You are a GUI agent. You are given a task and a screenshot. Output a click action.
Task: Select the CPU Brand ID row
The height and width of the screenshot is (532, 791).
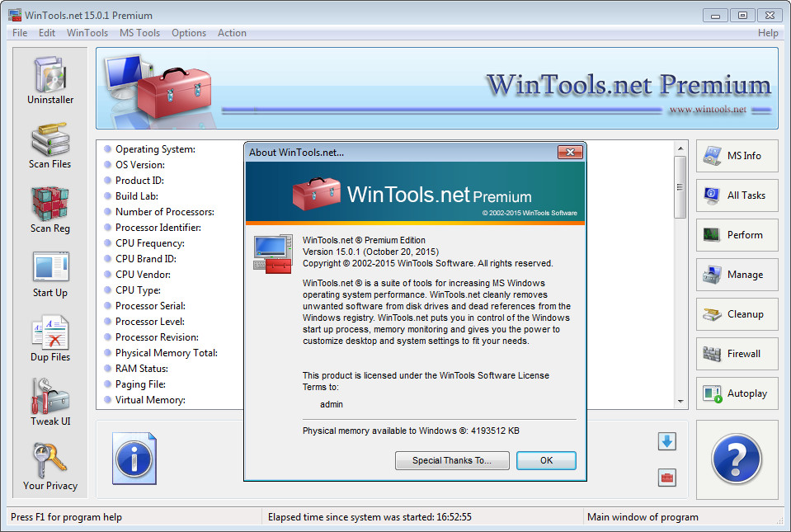(x=140, y=259)
